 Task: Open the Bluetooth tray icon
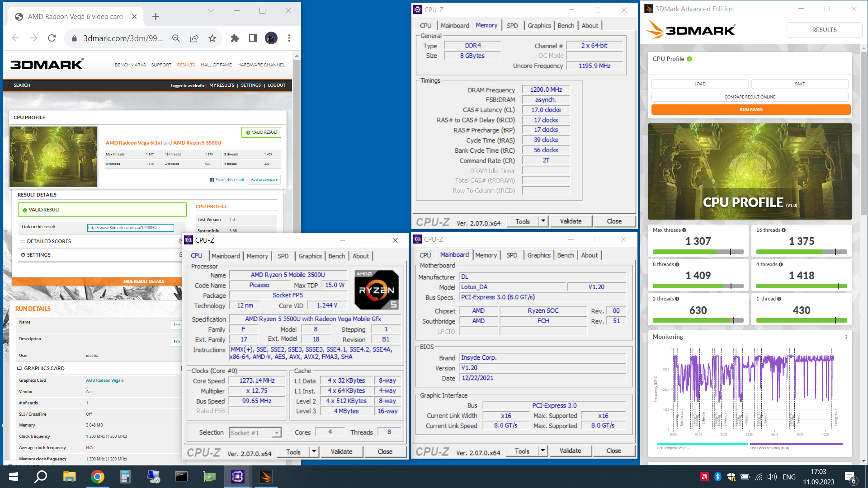[717, 477]
